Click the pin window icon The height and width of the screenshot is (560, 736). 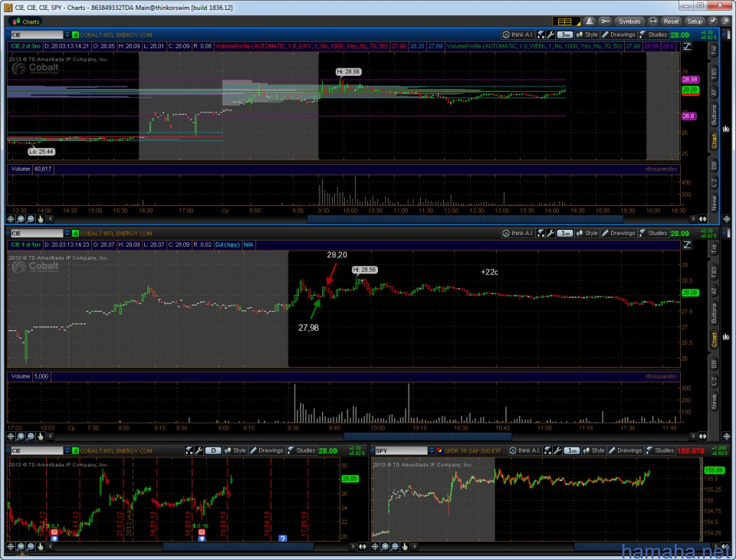(x=714, y=21)
